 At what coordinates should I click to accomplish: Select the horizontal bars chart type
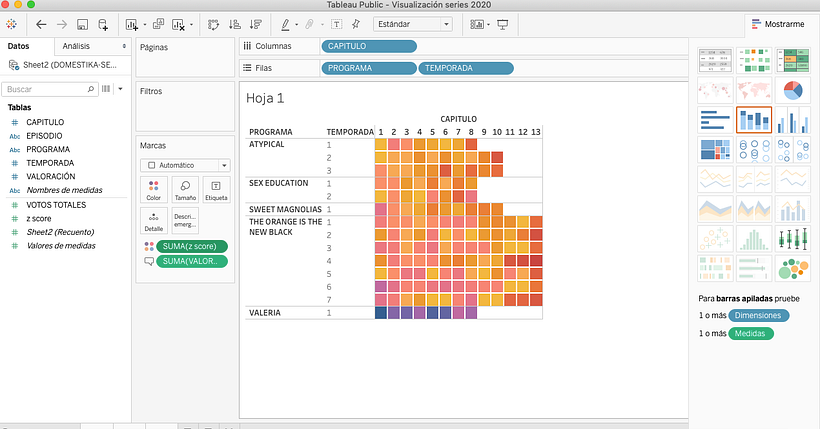point(715,120)
